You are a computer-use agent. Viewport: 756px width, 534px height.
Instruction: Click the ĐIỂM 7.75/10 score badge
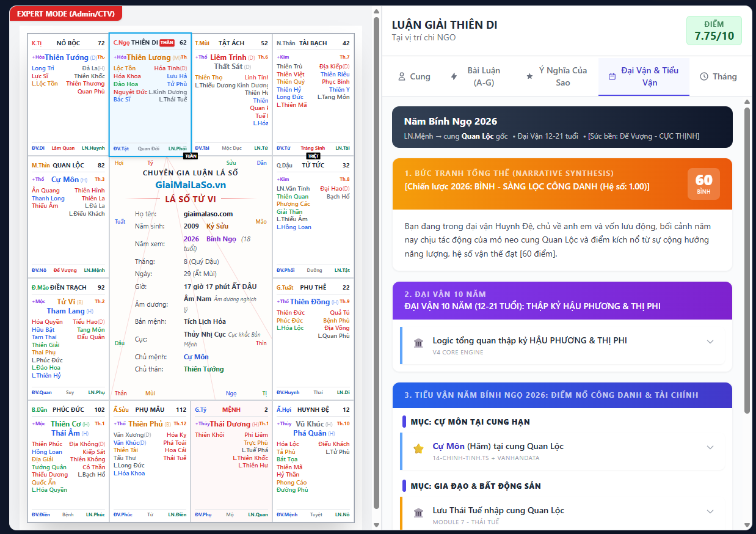[x=714, y=31]
